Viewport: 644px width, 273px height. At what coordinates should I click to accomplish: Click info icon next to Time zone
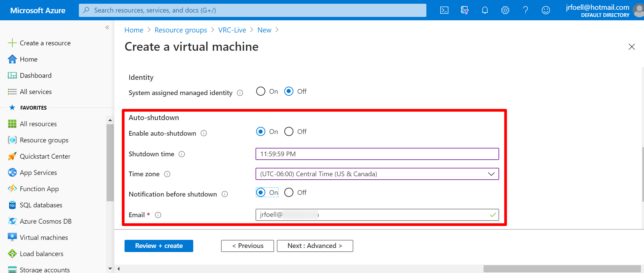[167, 174]
